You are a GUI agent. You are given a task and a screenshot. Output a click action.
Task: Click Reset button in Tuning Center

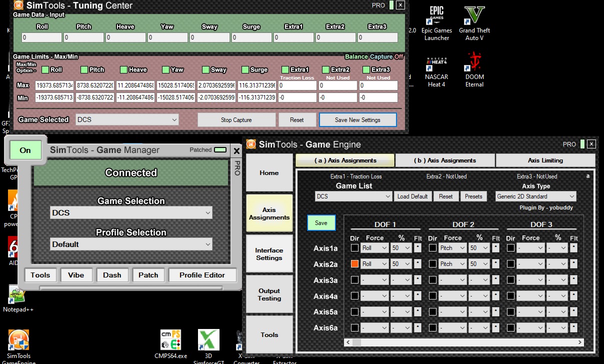tap(297, 120)
